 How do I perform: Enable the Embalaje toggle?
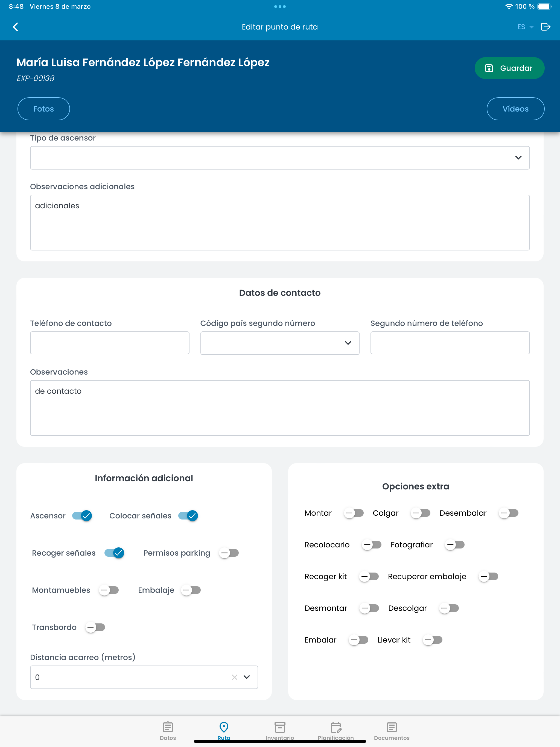pos(191,590)
